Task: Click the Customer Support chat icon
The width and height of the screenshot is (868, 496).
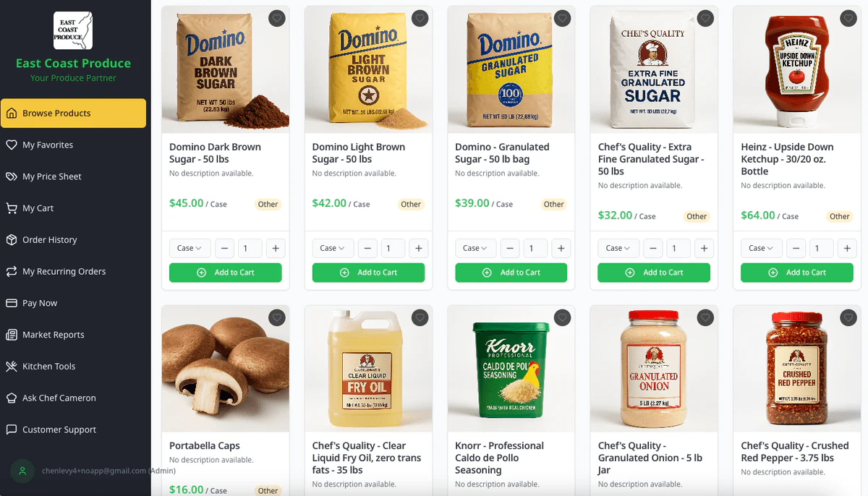Action: click(11, 429)
